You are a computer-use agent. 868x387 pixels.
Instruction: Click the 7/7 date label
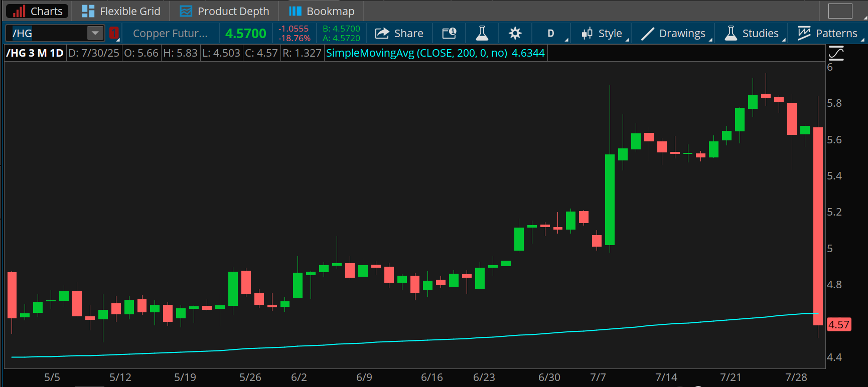point(598,377)
